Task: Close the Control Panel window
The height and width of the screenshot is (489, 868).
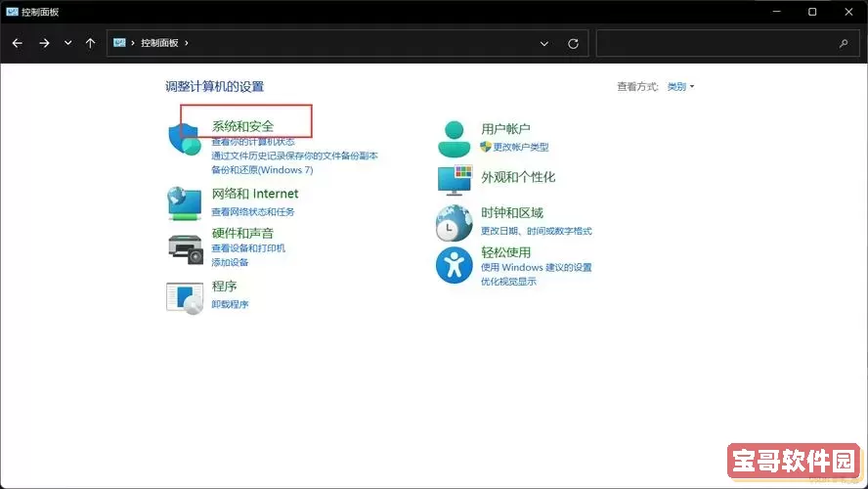Action: (848, 12)
